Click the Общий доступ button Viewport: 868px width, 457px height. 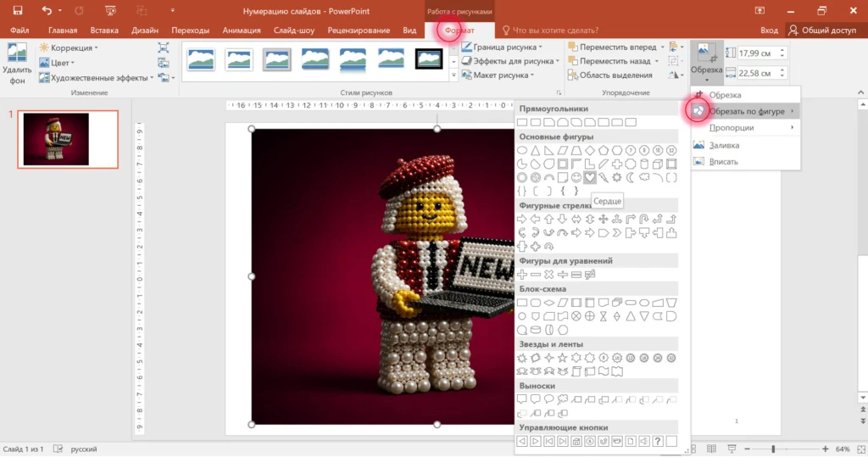[x=822, y=30]
